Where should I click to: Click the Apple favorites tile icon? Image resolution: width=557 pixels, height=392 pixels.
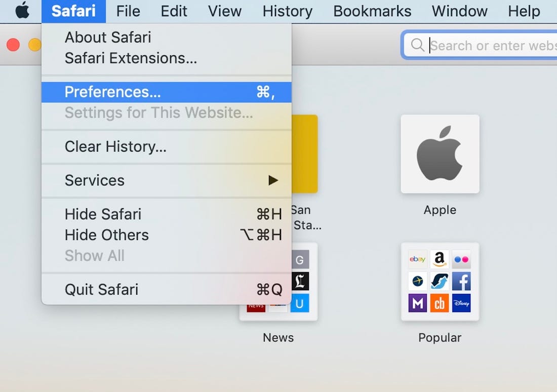coord(440,154)
